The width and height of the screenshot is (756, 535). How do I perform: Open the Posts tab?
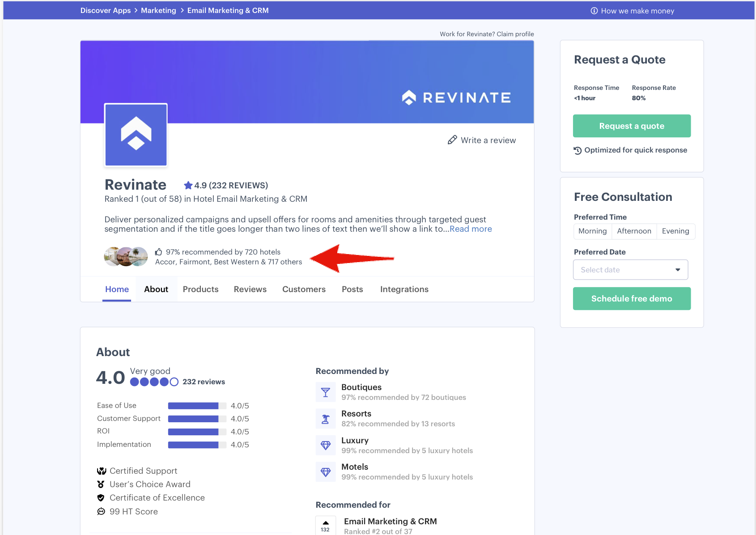click(x=353, y=289)
